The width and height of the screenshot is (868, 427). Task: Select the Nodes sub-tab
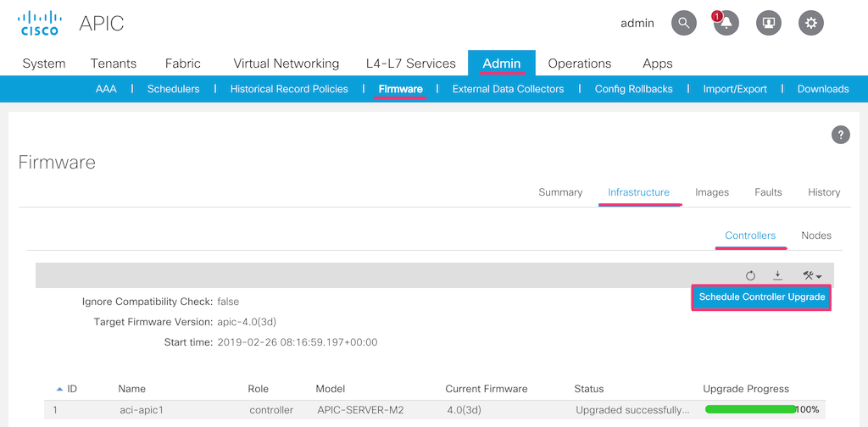point(816,236)
